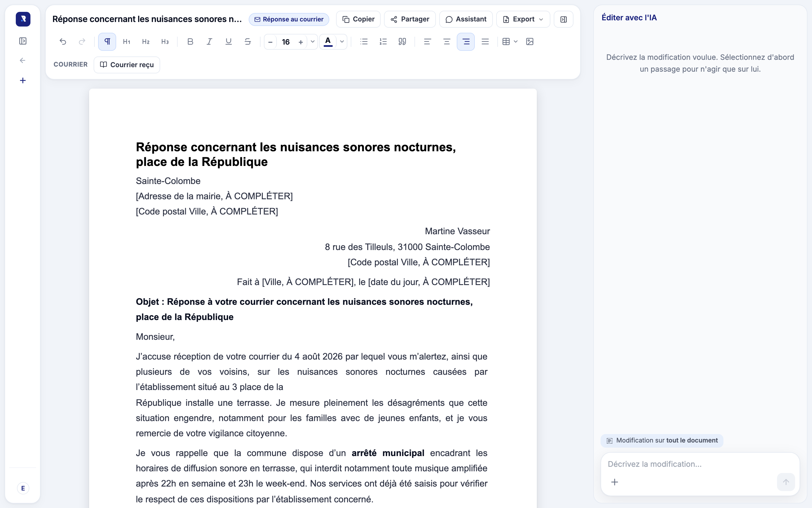Toggle paragraph style button
The image size is (812, 508).
pos(107,42)
